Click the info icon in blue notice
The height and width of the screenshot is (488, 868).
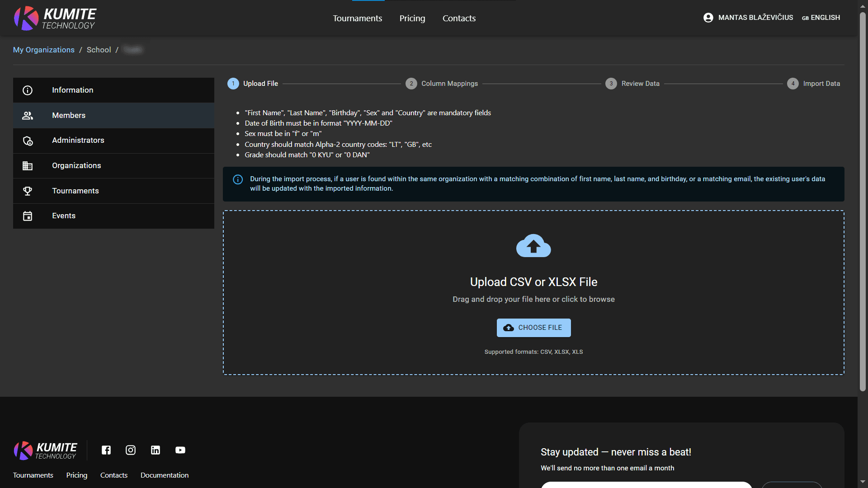click(238, 179)
